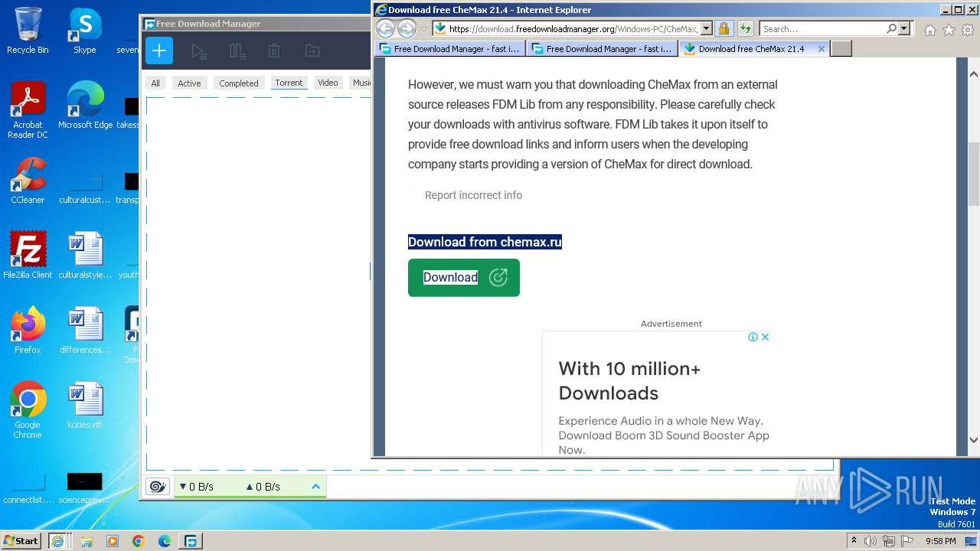Close the advertisement with X icon

click(x=765, y=337)
